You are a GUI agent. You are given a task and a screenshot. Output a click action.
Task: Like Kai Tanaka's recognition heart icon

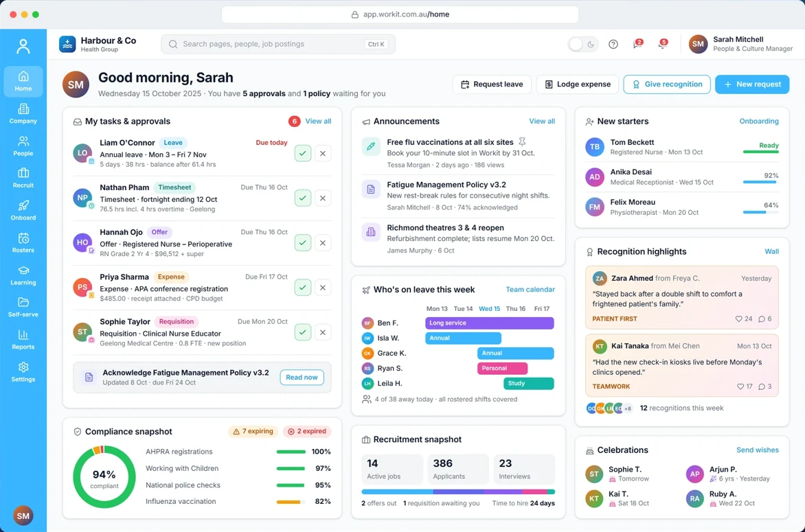740,386
